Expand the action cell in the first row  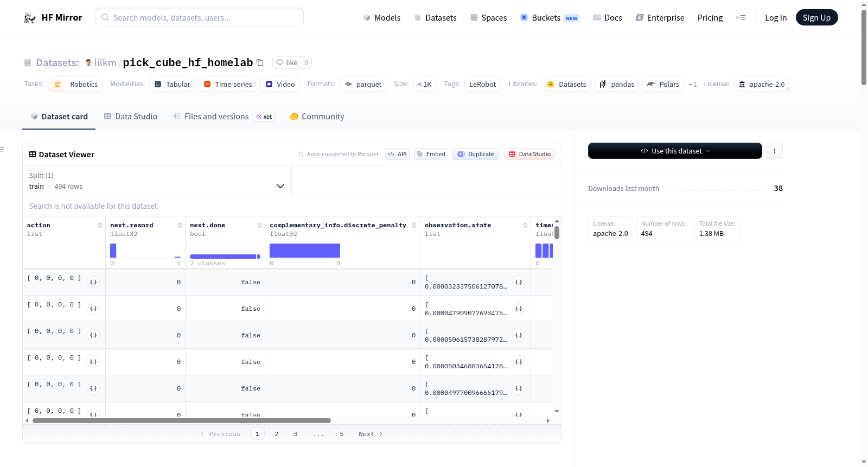(x=93, y=282)
